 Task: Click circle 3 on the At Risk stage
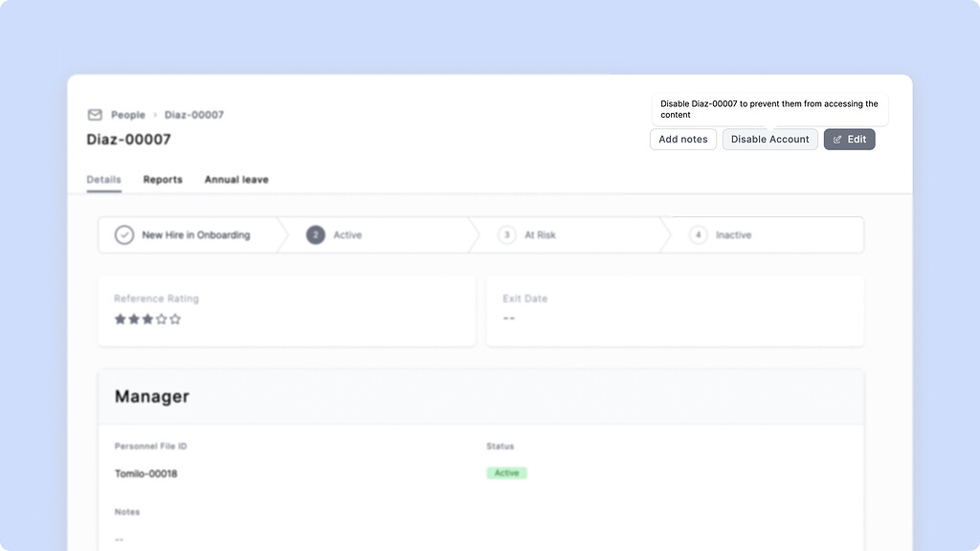(506, 234)
